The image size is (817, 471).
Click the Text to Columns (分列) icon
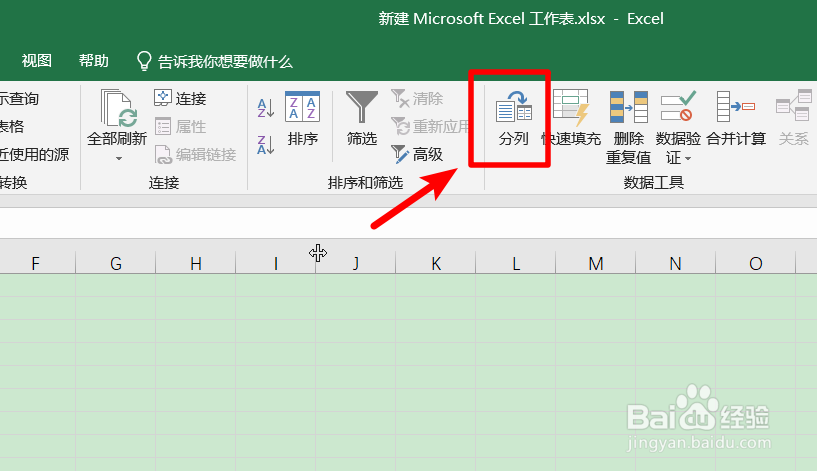point(514,106)
